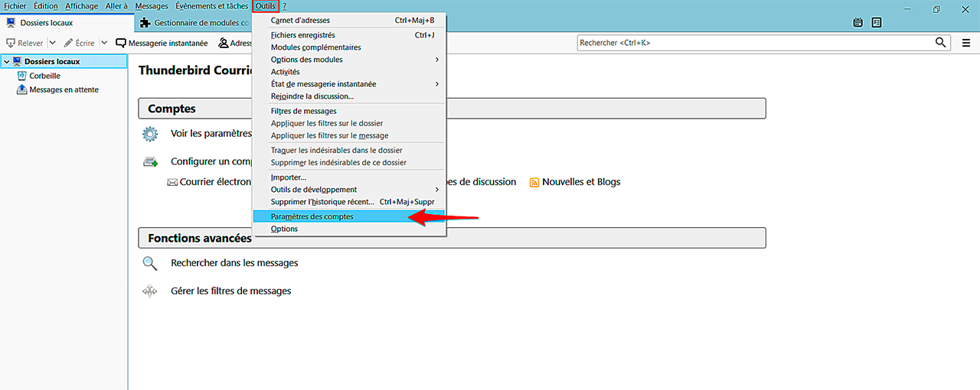
Task: Open the Messages menu
Action: [152, 6]
